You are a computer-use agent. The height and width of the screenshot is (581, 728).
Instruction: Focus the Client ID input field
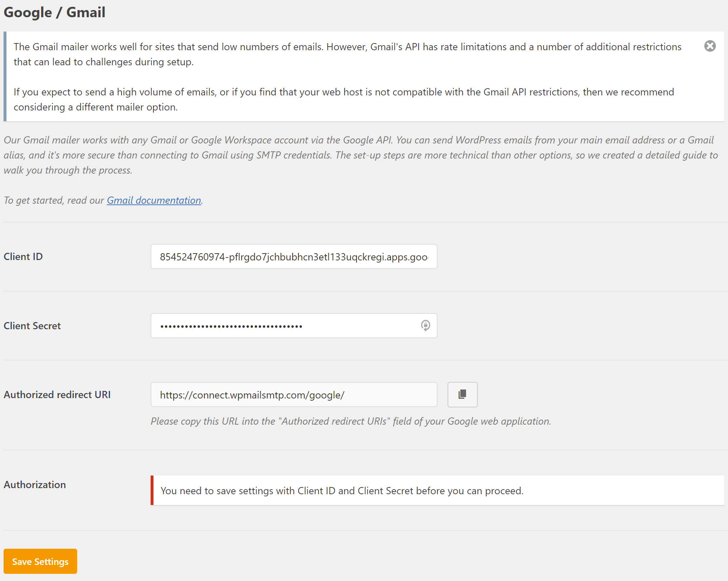pos(294,256)
